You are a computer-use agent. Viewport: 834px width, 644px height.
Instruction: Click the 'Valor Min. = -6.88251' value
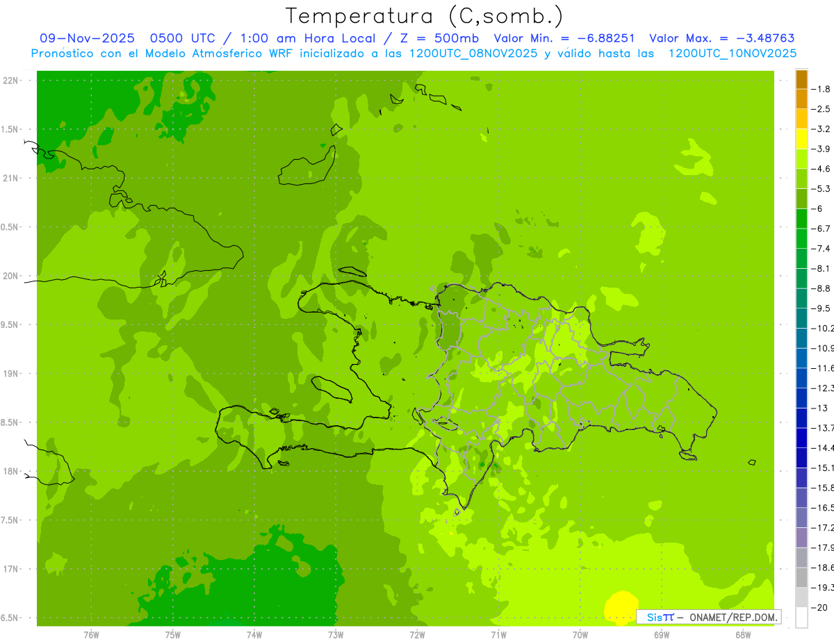coord(564,38)
